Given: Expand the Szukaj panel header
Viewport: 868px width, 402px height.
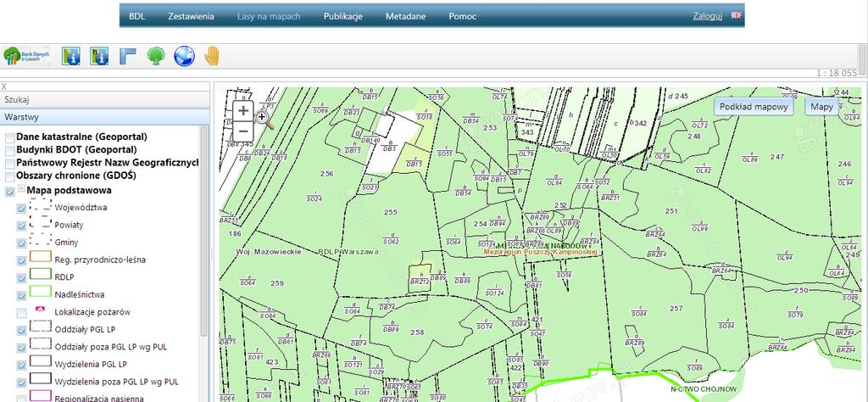Looking at the screenshot, I should click(x=105, y=100).
